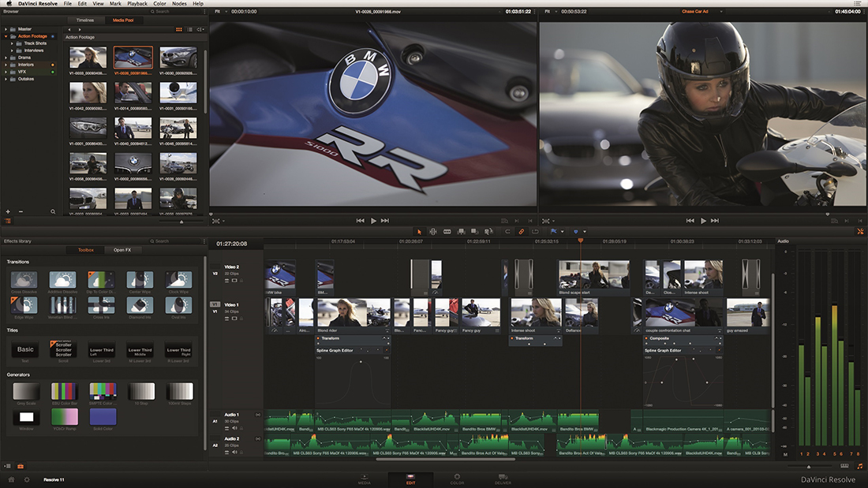Open the flag color dropdown arrow

coord(562,232)
